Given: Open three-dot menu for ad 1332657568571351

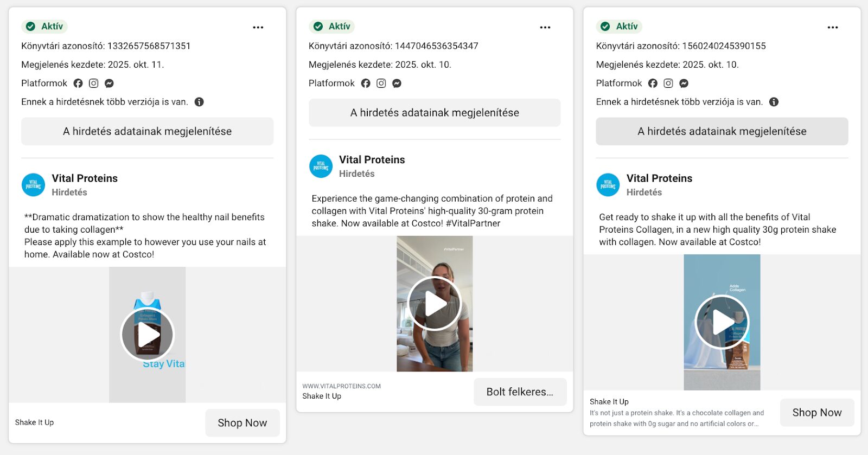Looking at the screenshot, I should pos(258,27).
